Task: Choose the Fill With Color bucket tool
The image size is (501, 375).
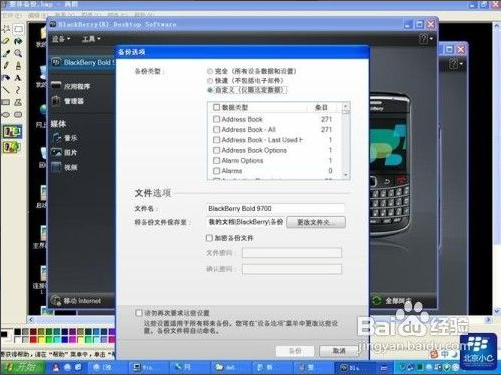Action: pyautogui.click(x=18, y=41)
